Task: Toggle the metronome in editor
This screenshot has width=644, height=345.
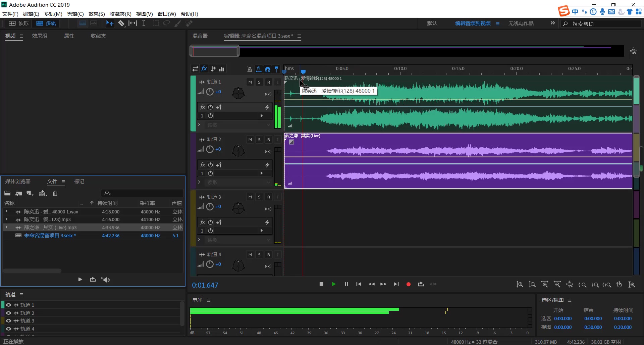Action: (x=250, y=69)
